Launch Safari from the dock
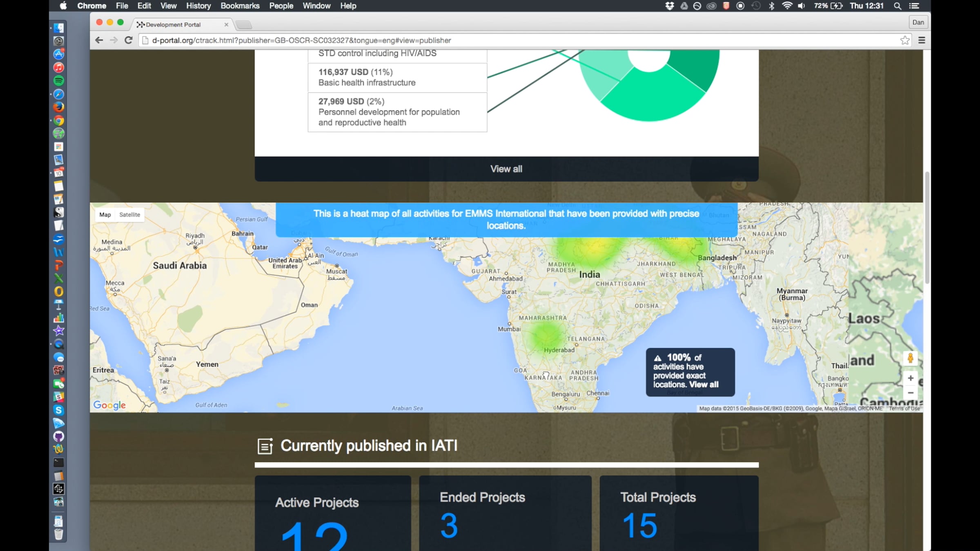The image size is (980, 551). (59, 94)
